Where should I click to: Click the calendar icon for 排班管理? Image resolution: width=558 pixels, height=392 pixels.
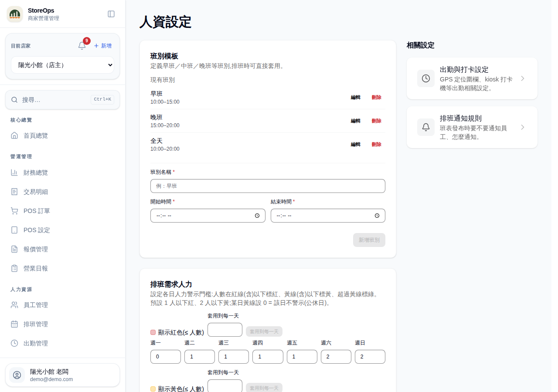(x=14, y=324)
